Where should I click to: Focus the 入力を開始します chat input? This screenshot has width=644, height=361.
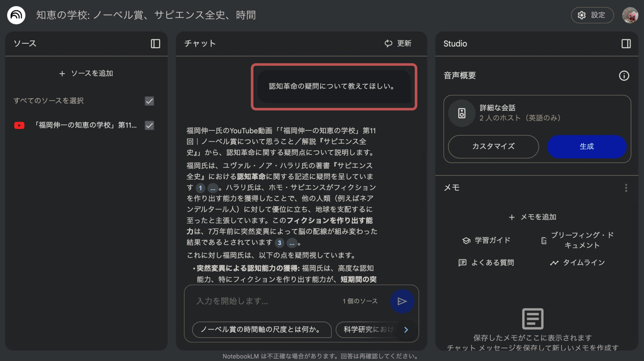[265, 301]
